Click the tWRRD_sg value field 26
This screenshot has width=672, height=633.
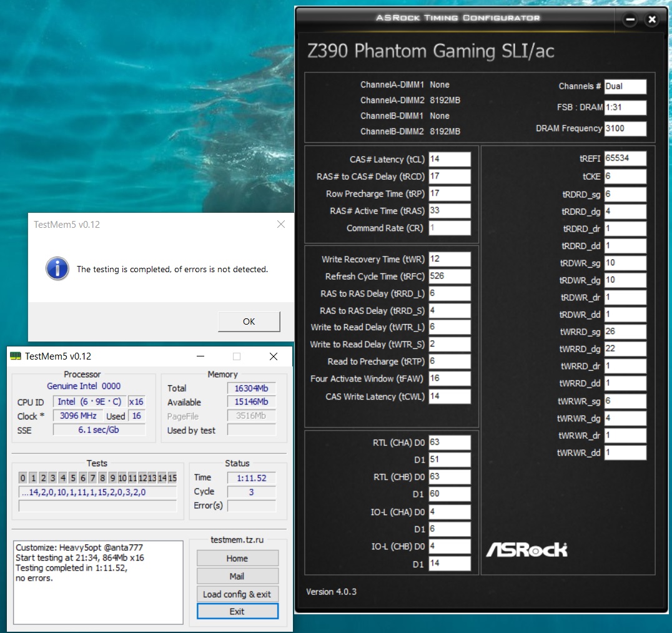click(x=625, y=331)
